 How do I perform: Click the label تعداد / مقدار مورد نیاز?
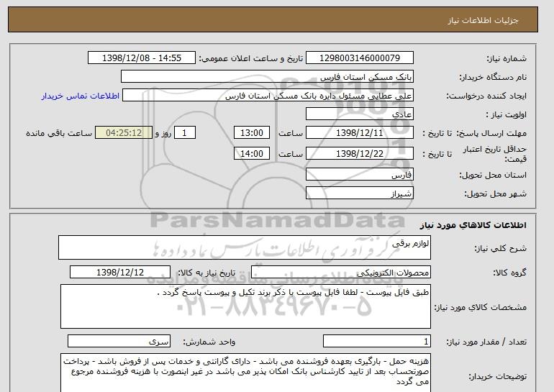(x=486, y=342)
